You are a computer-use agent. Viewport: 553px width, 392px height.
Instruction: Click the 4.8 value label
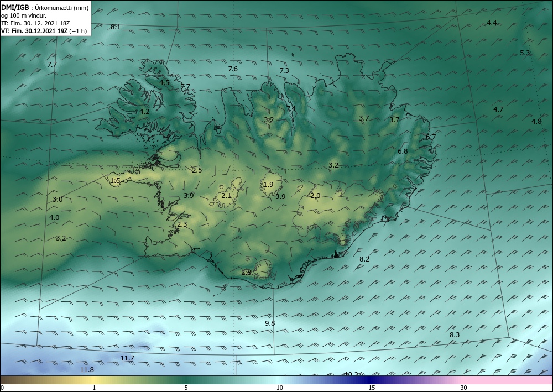[x=536, y=121]
